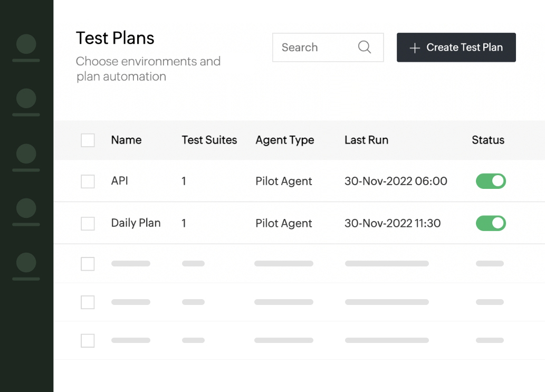Open the API test plan name
The width and height of the screenshot is (545, 392).
coord(120,181)
